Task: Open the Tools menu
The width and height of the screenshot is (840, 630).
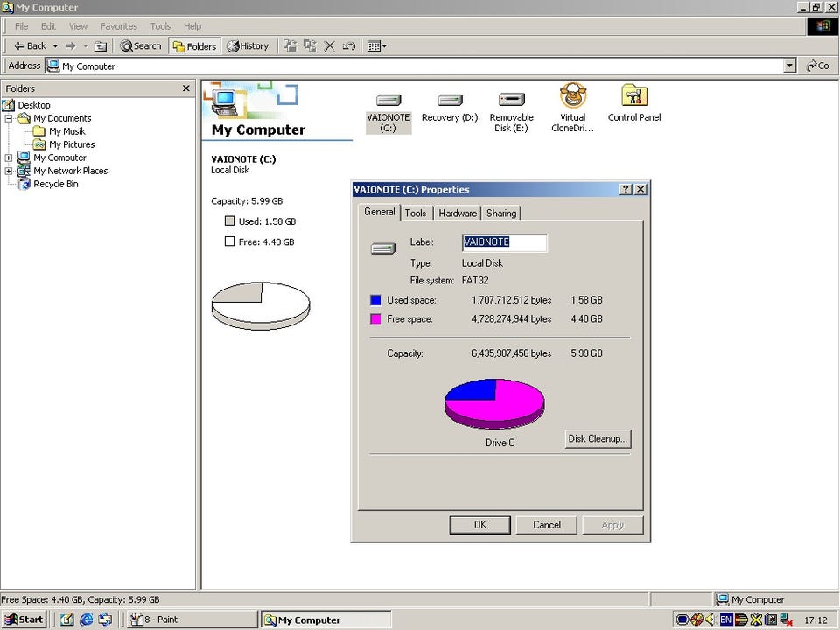Action: pos(160,26)
